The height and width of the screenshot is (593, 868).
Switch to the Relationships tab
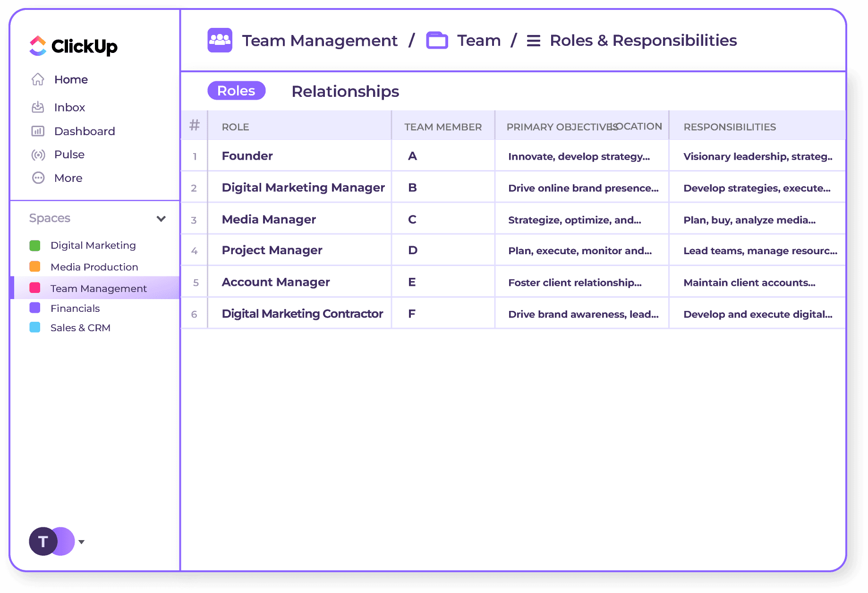pyautogui.click(x=345, y=91)
